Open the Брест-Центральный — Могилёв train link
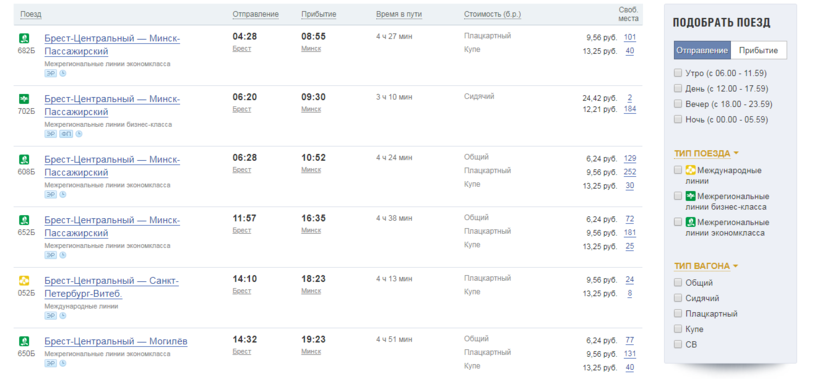This screenshot has height=379, width=820. coord(116,342)
